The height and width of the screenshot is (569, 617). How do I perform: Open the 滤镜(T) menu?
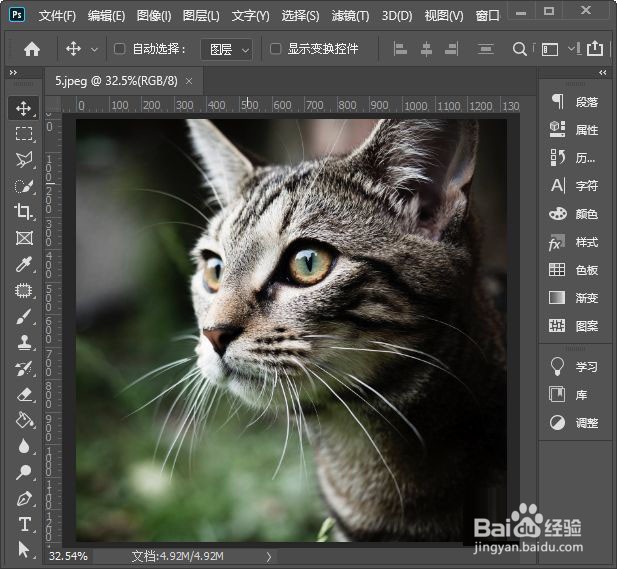[350, 16]
